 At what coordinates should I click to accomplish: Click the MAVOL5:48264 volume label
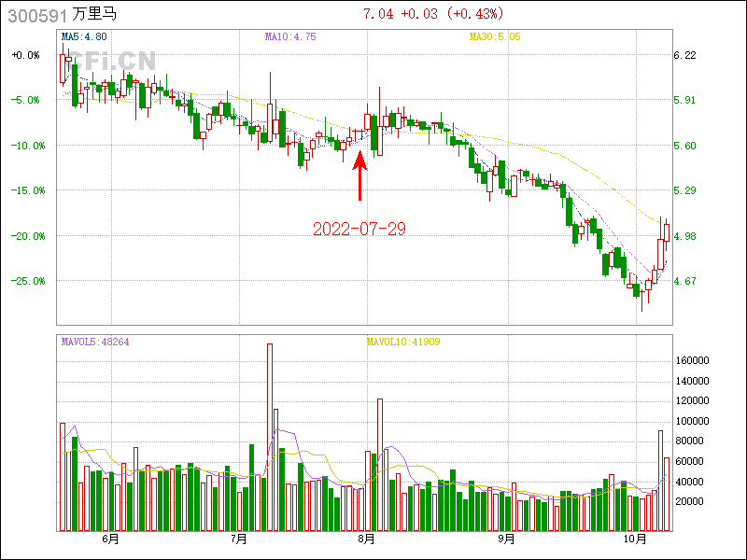(x=95, y=342)
